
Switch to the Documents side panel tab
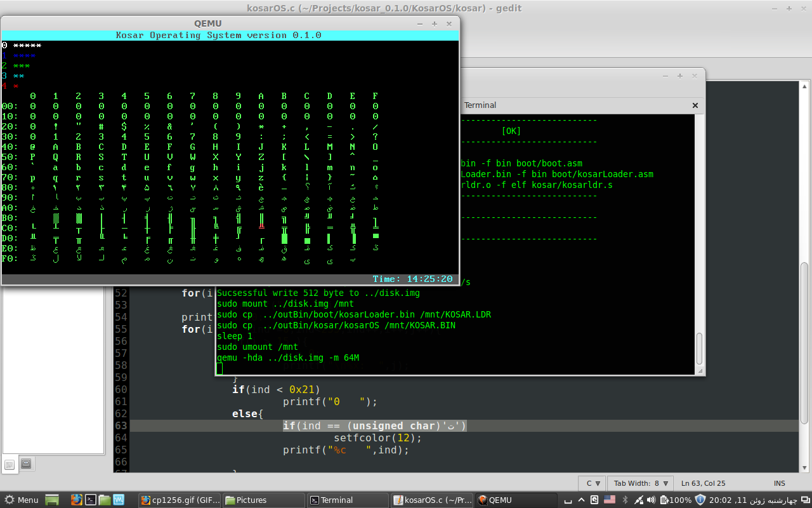point(10,464)
